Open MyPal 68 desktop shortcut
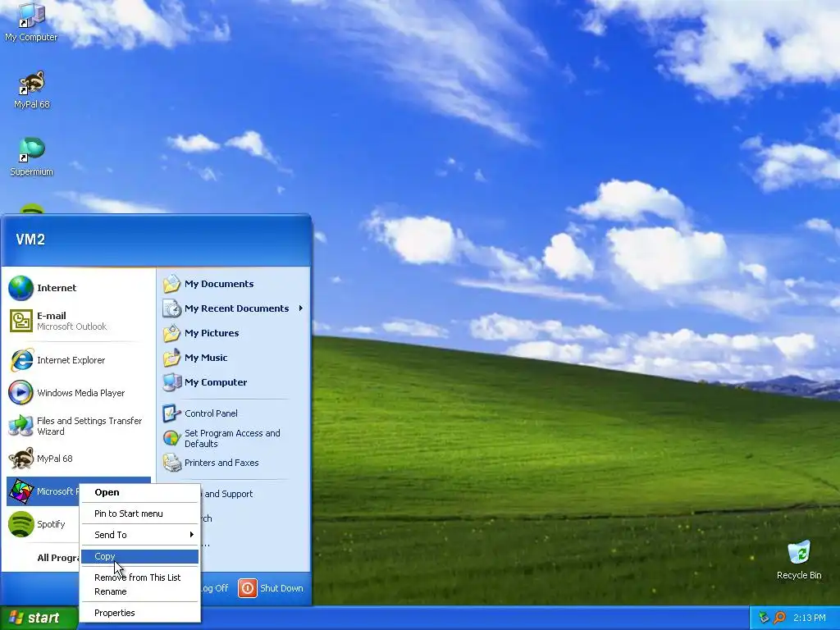The height and width of the screenshot is (630, 840). coord(32,90)
